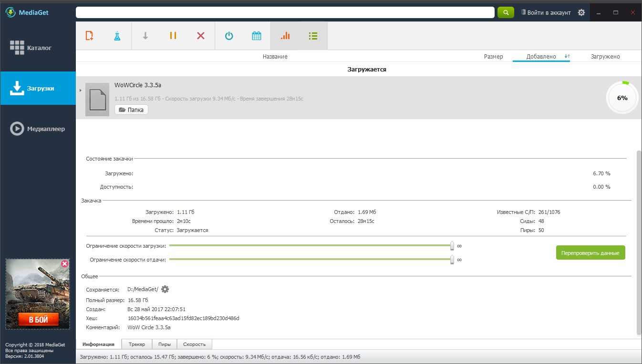642x364 pixels.
Task: Toggle sort direction arrows next to Добавлено
Action: click(567, 56)
